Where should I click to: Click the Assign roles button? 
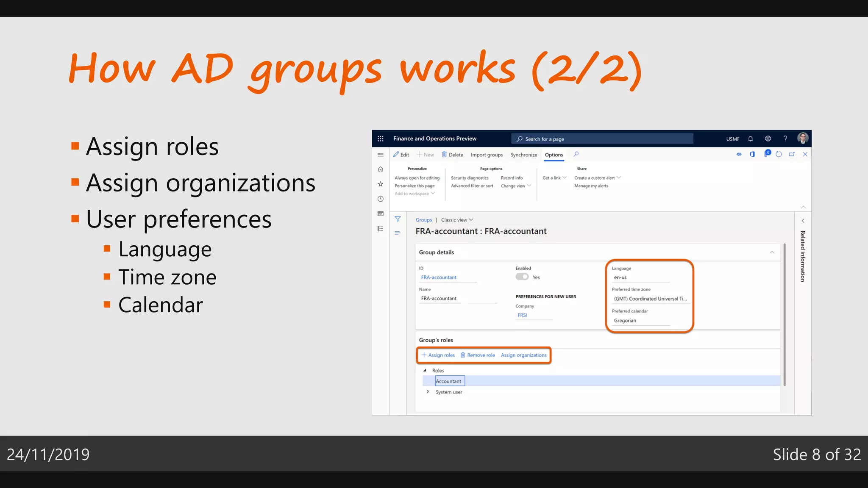438,355
